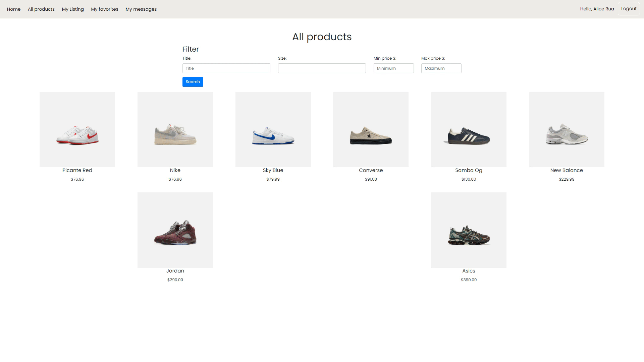Open the Nike sneaker product image

[175, 129]
